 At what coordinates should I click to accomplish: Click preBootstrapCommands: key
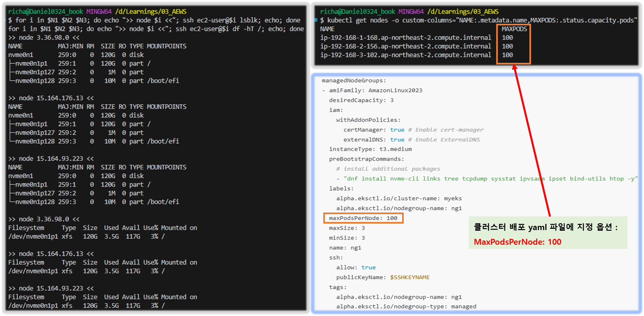click(x=367, y=159)
